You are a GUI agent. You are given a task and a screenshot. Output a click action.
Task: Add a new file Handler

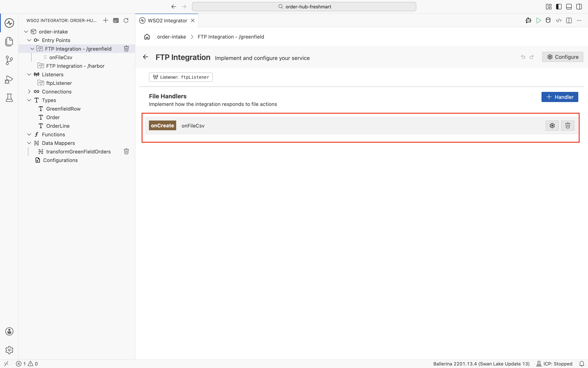[x=560, y=97]
